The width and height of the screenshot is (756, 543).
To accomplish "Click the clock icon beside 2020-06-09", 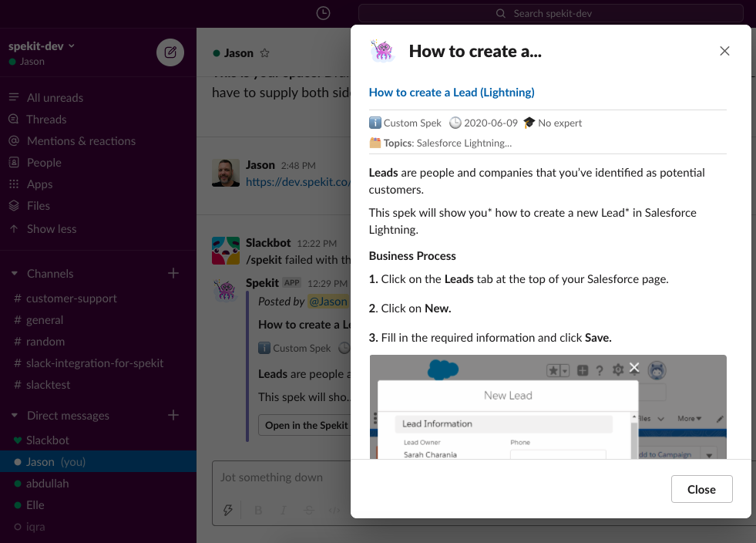I will [455, 123].
